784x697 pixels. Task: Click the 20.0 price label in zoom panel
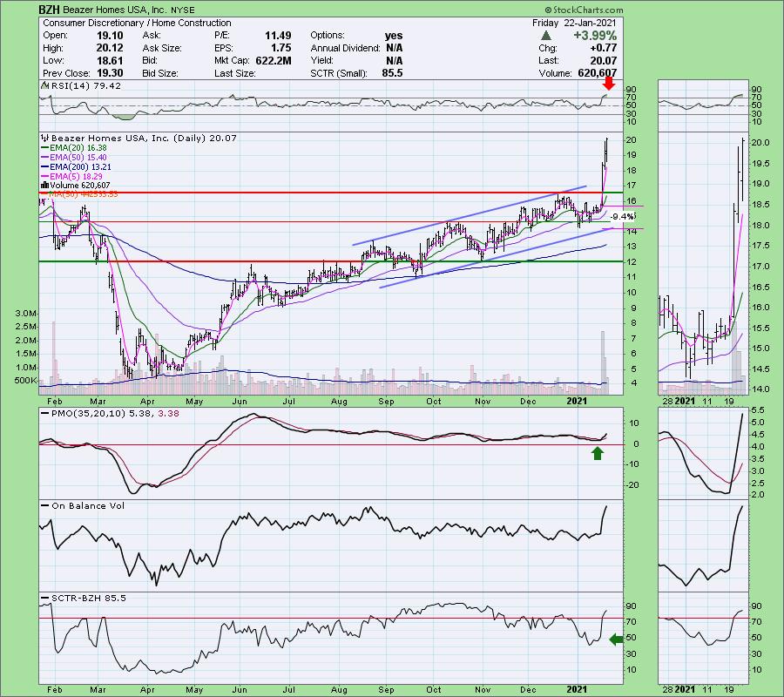[760, 143]
